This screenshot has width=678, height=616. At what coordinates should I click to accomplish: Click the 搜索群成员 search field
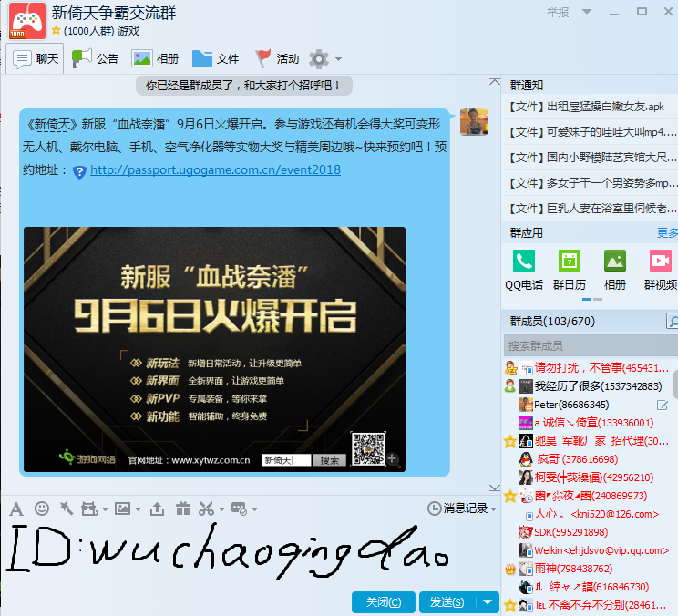tap(591, 346)
